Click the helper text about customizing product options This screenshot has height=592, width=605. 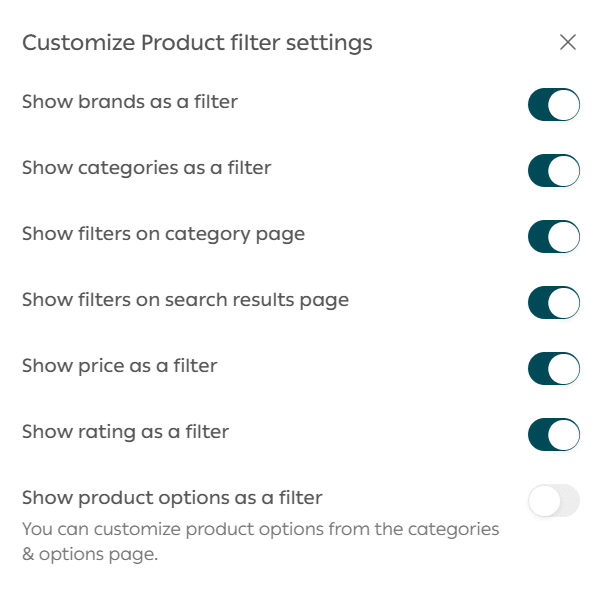pos(260,528)
